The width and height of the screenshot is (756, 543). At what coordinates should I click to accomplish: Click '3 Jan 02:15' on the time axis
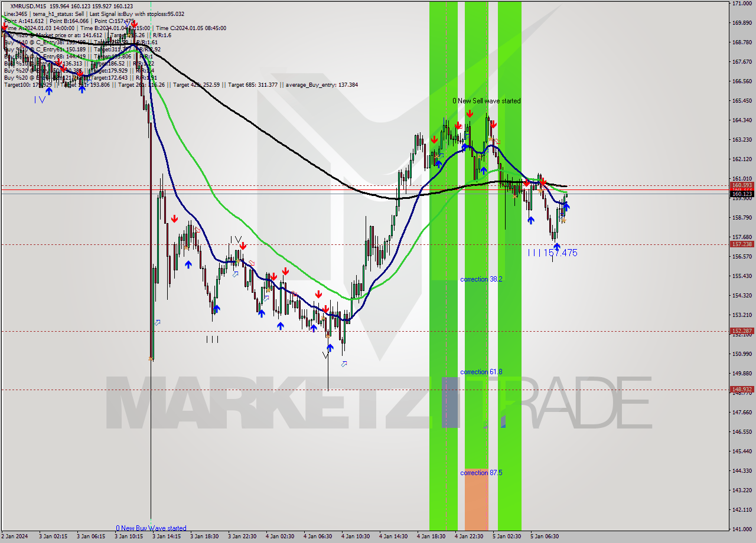[x=53, y=537]
